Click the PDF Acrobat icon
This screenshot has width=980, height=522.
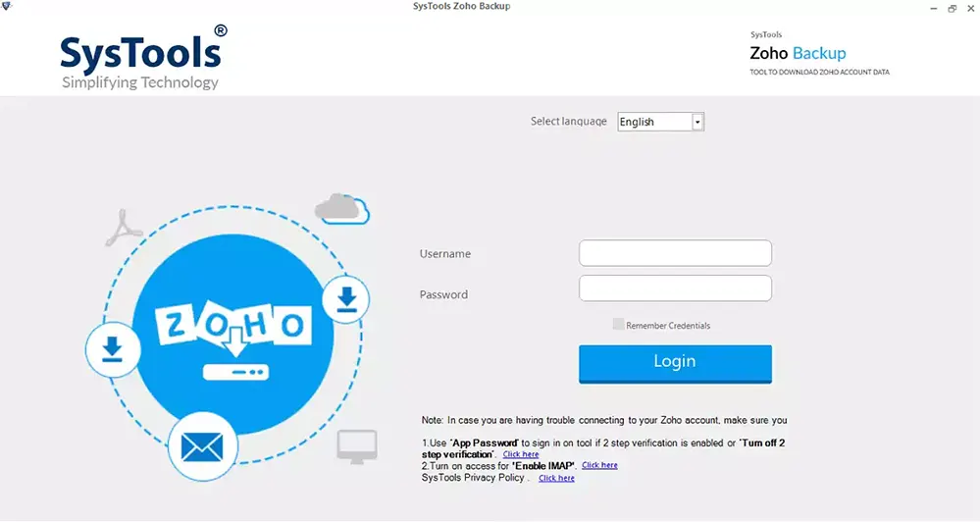(x=124, y=229)
